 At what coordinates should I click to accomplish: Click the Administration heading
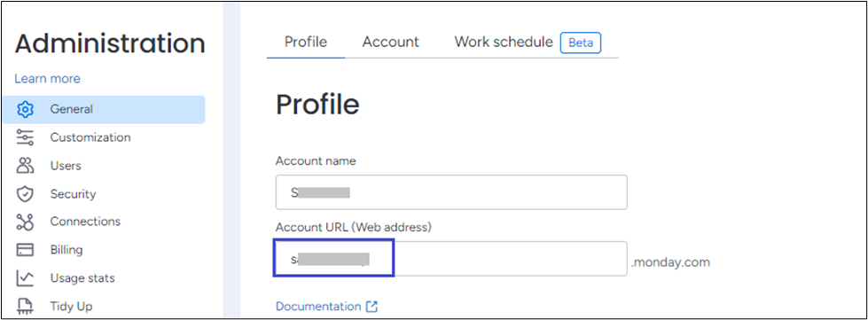tap(110, 43)
